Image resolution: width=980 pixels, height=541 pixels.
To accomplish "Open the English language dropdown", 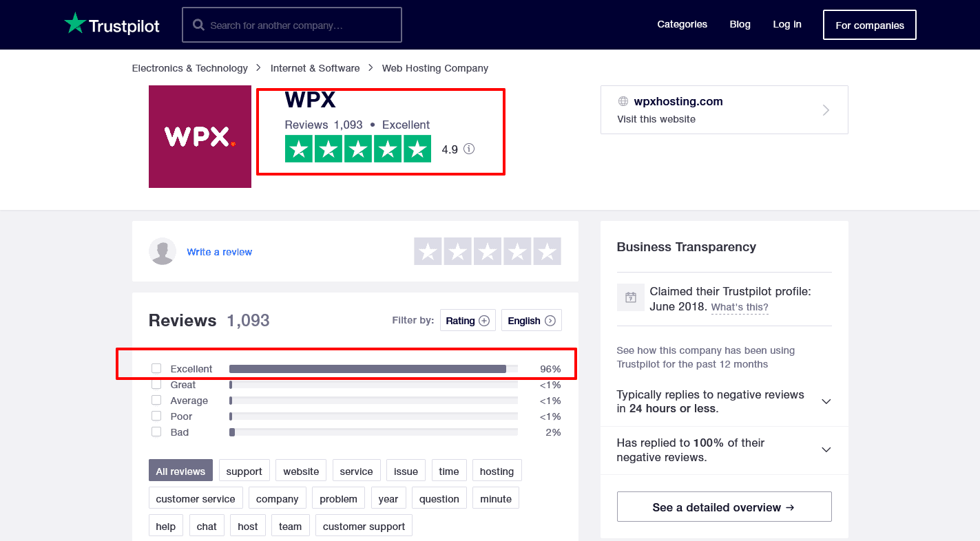I will 531,321.
